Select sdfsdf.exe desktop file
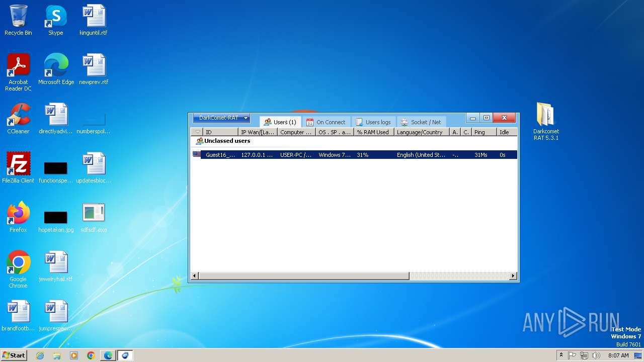The height and width of the screenshot is (362, 644). [x=94, y=217]
